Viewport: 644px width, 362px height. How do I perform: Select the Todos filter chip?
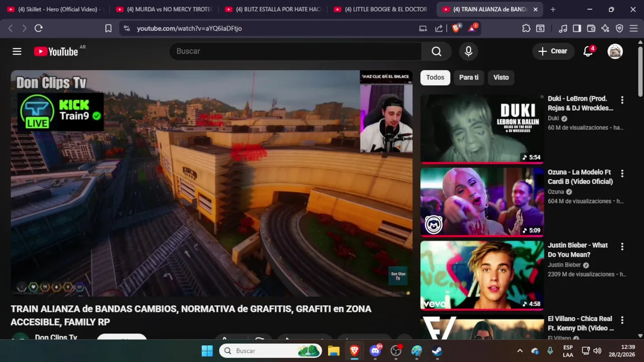435,77
